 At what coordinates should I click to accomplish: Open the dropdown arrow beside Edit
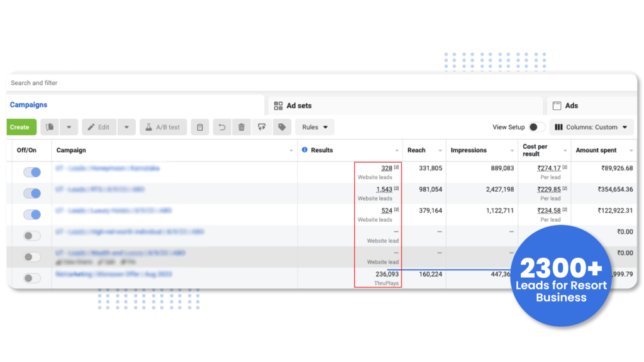126,127
